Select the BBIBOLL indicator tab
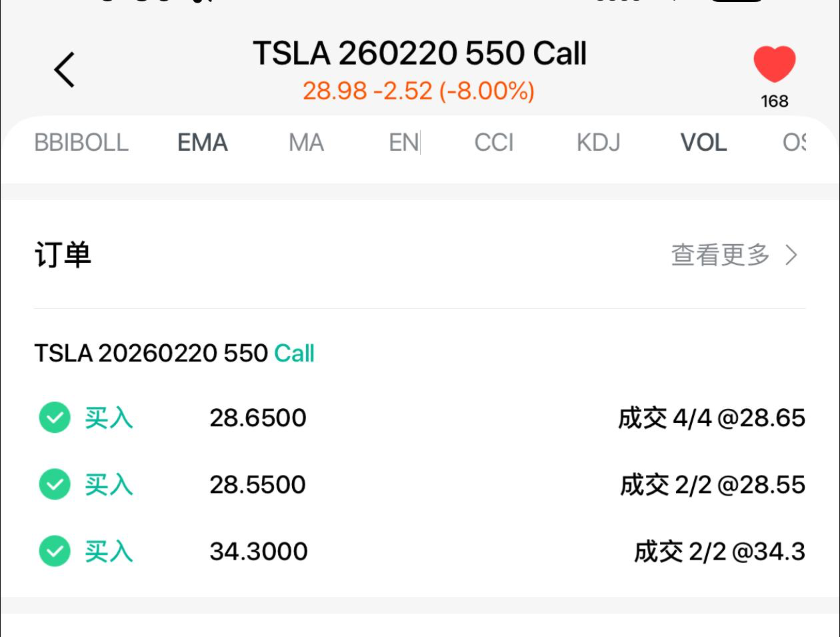Screen dimensions: 840x637 [81, 143]
